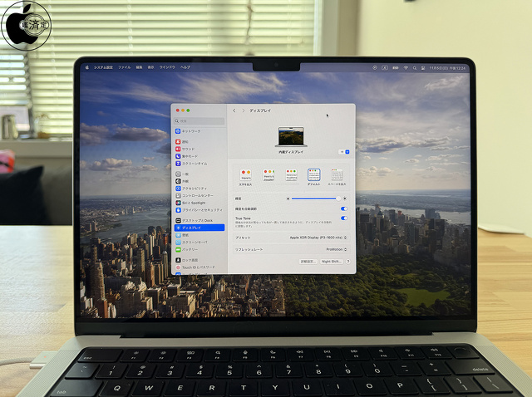Click the Apple logo in menu bar
Screen dimensions: 532x397
tap(86, 67)
